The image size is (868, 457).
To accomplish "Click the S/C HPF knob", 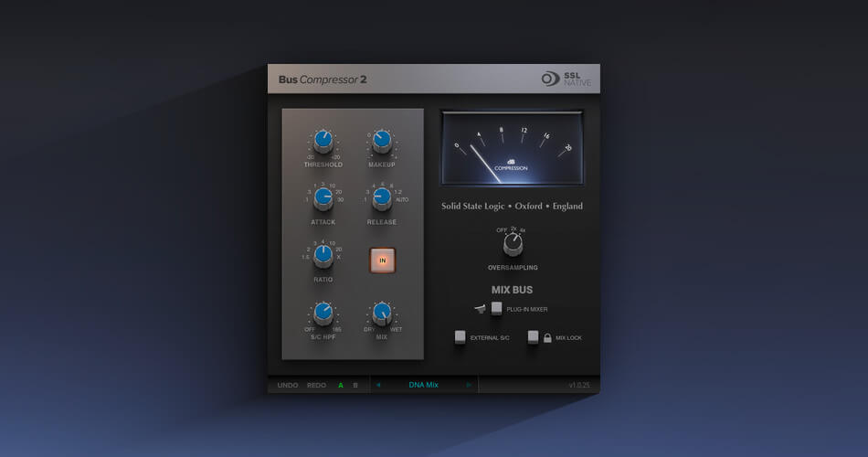I will [x=323, y=314].
